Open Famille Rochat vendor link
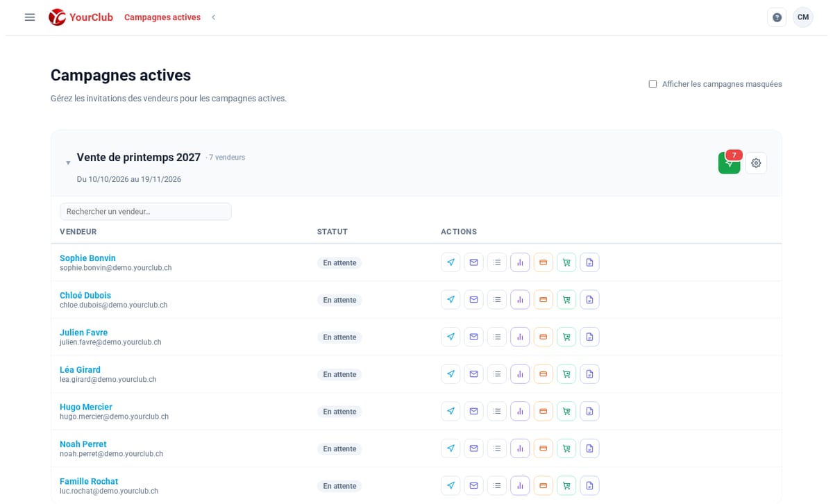This screenshot has width=833, height=504. 89,481
